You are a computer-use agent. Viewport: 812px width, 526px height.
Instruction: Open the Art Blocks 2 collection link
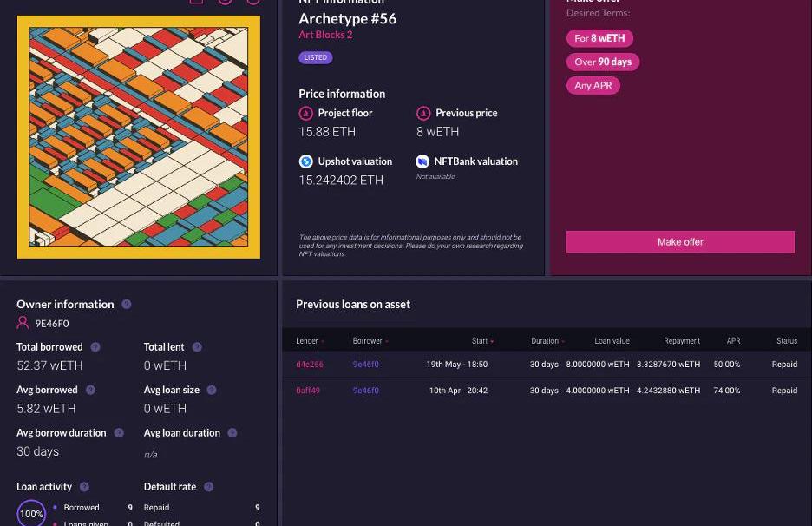click(325, 35)
